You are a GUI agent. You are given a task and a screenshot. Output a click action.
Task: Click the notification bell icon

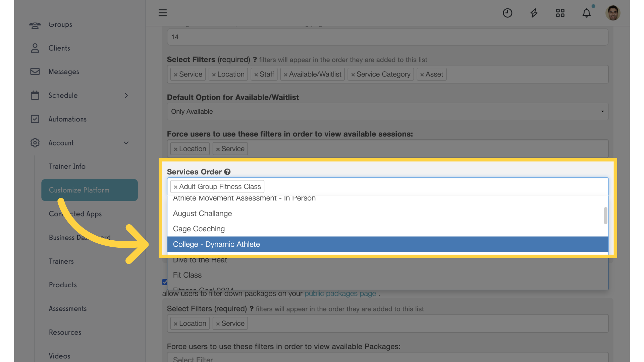[587, 12]
